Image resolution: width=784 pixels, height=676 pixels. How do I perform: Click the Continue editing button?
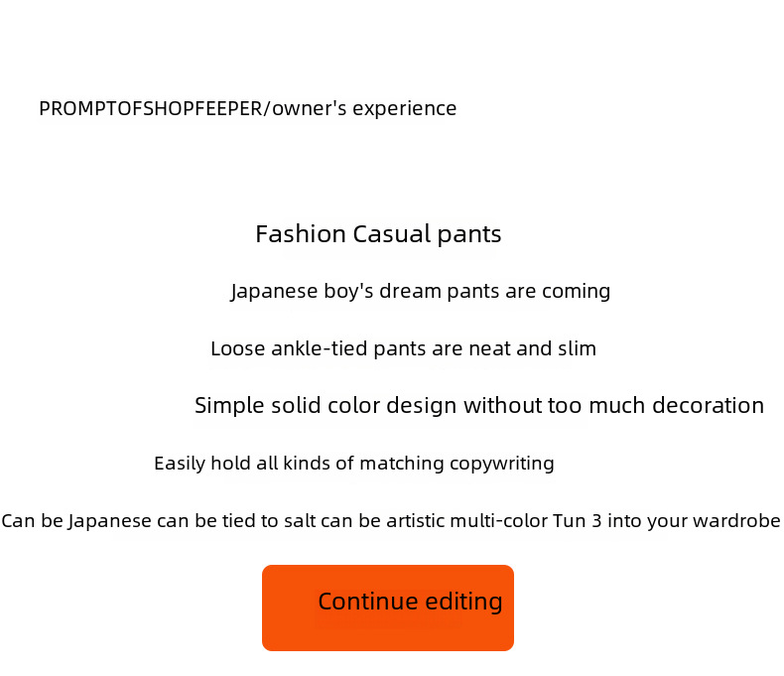pyautogui.click(x=387, y=608)
